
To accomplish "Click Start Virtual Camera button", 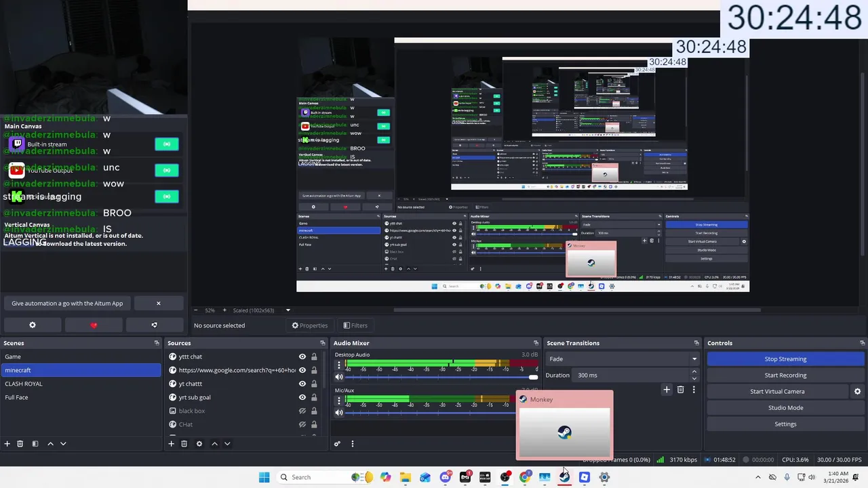I will [x=778, y=391].
